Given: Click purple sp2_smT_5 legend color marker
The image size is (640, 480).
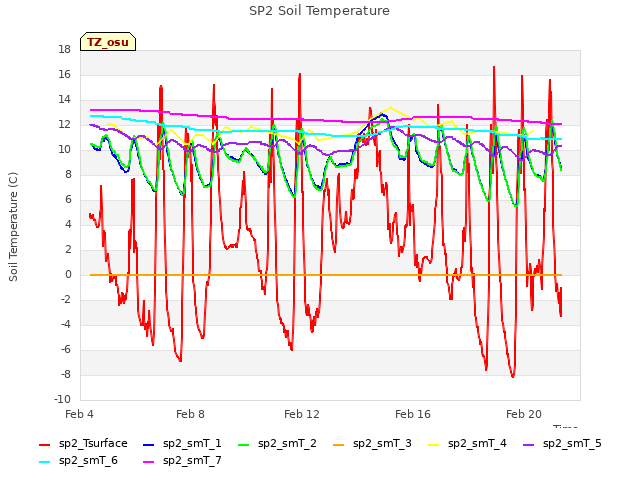Looking at the screenshot, I should coord(529,444).
